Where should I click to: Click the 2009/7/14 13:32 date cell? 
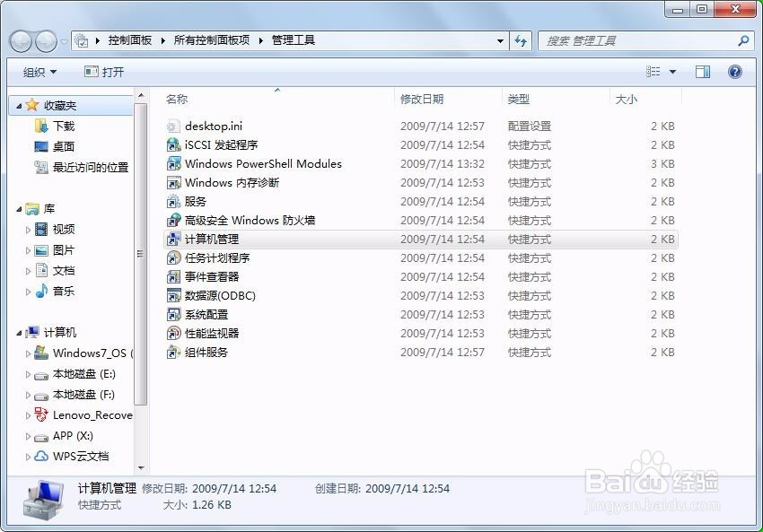point(443,164)
